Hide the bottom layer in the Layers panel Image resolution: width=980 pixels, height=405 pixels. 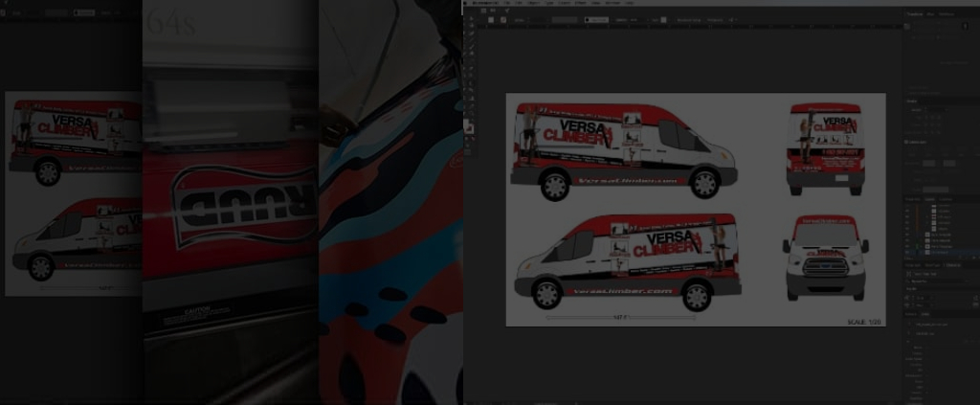(x=907, y=254)
